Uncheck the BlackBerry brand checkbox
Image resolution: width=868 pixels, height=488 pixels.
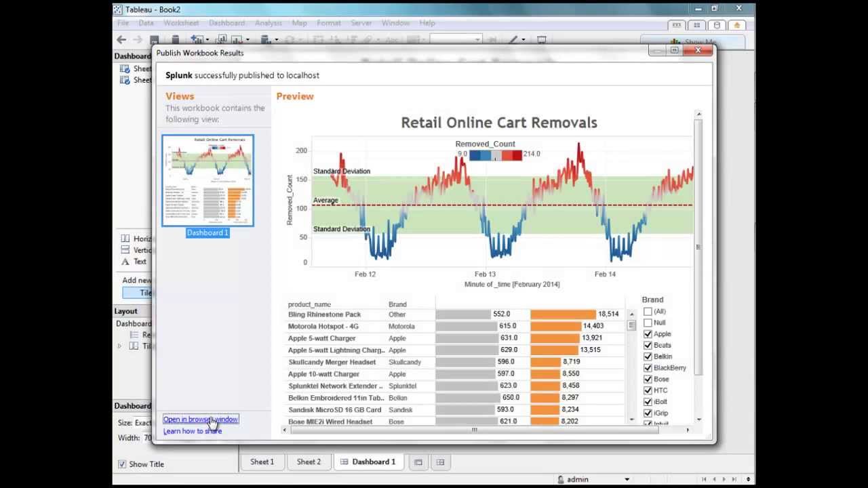648,368
